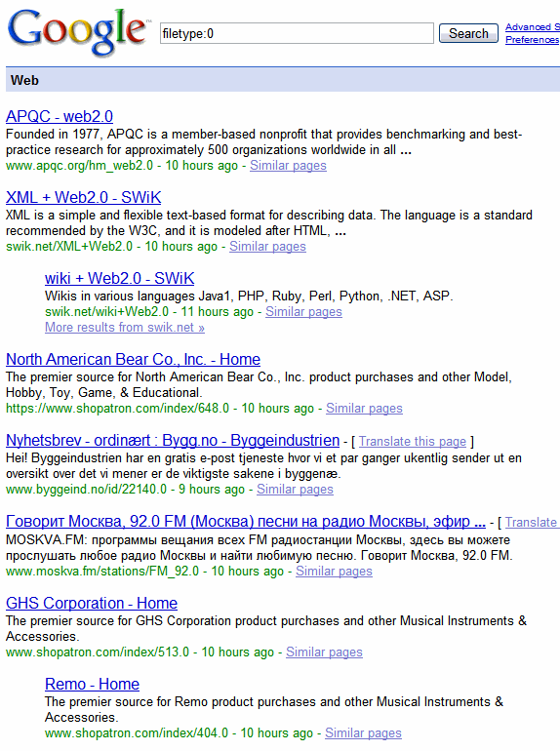Click the green URL swik.net/wiki+Web2.0
The height and width of the screenshot is (751, 560).
pyautogui.click(x=106, y=312)
